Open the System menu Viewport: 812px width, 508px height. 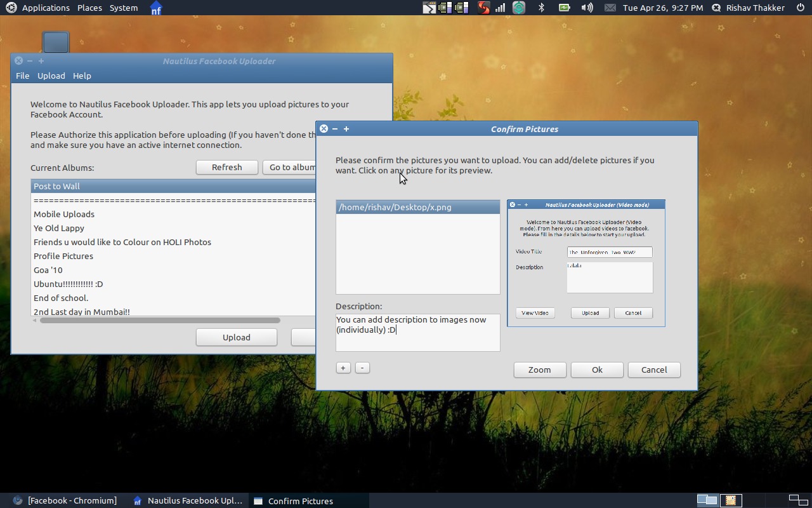[124, 8]
